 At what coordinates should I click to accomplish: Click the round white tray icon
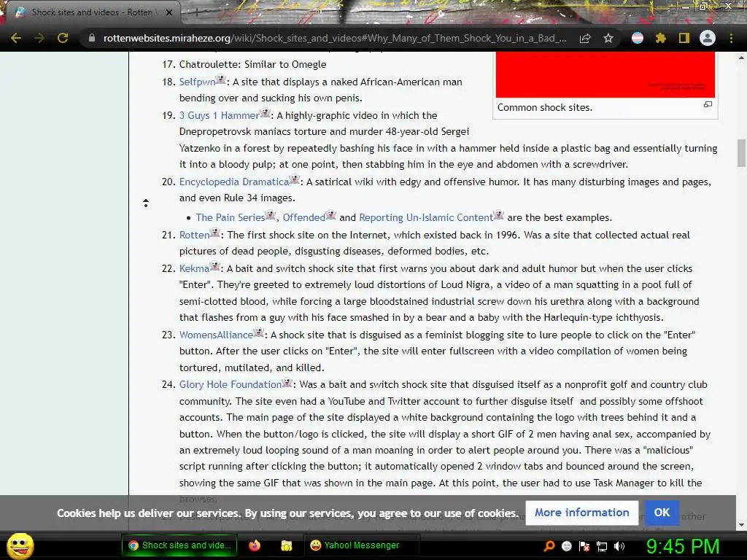click(x=566, y=545)
